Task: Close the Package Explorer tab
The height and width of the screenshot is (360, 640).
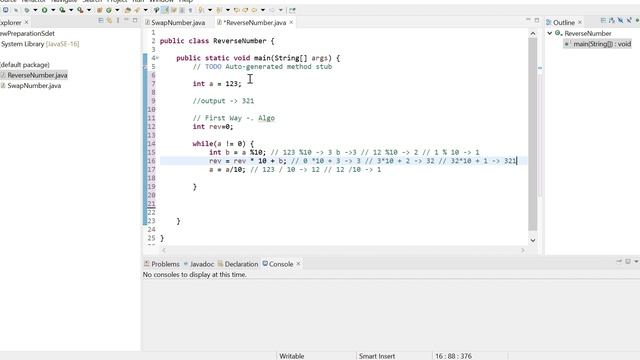Action: click(x=27, y=22)
